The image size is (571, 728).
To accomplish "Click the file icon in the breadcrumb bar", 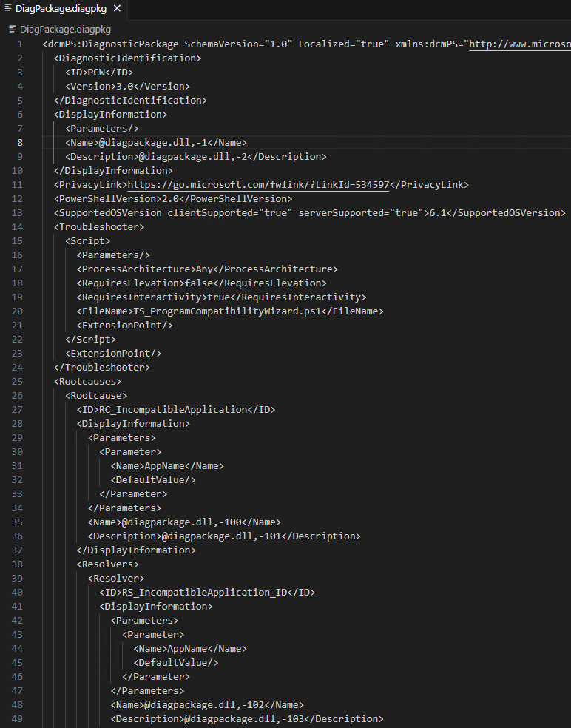I will click(x=13, y=30).
